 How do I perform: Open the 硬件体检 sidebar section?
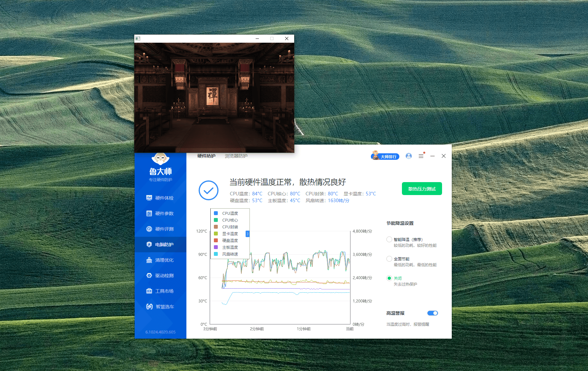[163, 198]
